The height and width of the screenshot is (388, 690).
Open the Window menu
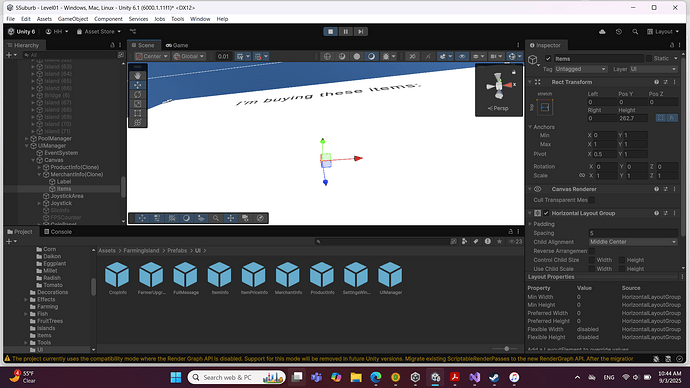click(x=200, y=19)
